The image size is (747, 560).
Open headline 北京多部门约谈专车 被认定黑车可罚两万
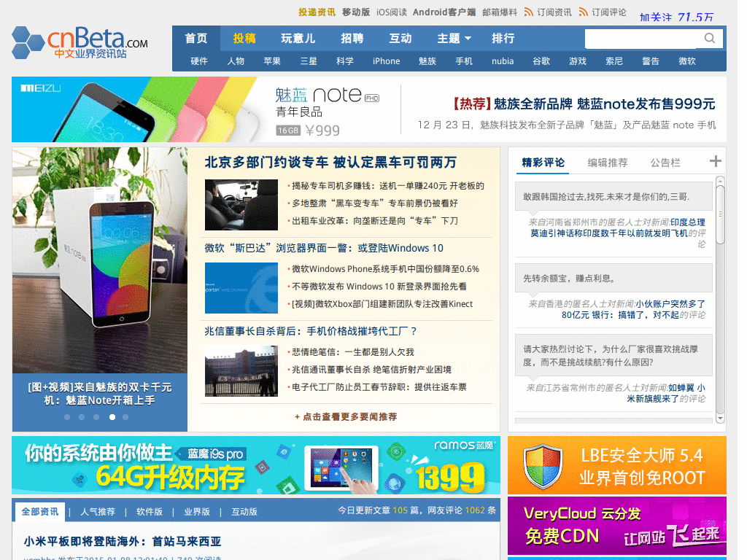point(330,163)
